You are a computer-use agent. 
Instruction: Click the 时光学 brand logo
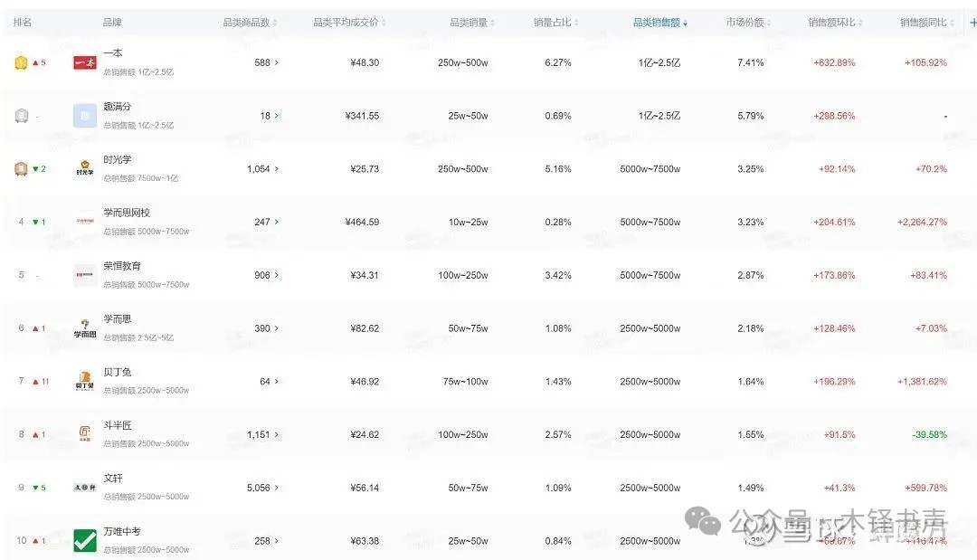click(x=85, y=168)
